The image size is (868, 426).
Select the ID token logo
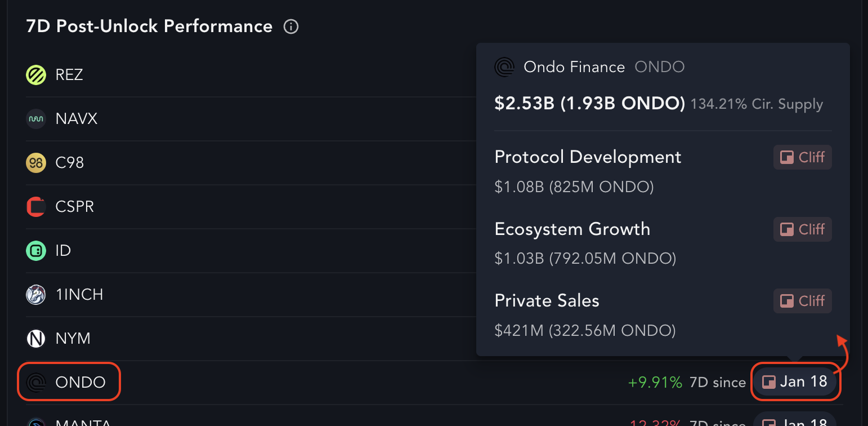[36, 251]
